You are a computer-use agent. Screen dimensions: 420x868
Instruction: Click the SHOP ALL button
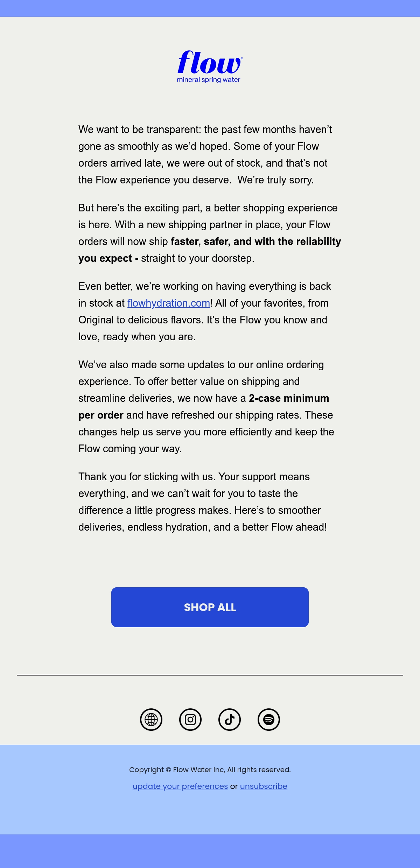210,607
